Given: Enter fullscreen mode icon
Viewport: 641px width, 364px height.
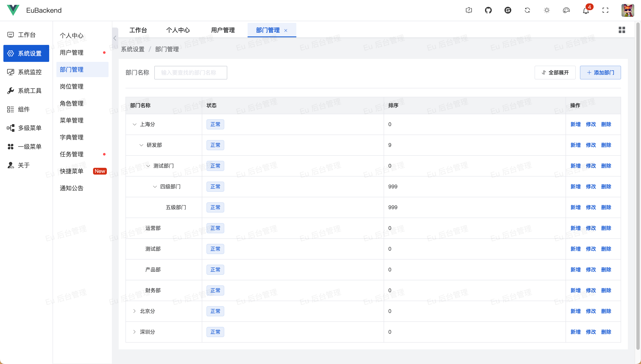Looking at the screenshot, I should [x=605, y=10].
